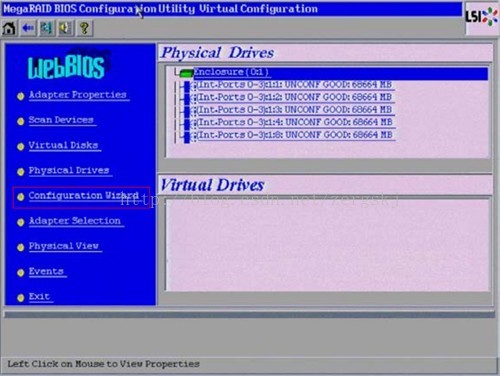Screen dimensions: 500x376
Task: Click the MegaRAID BIOS Configuration Utility title
Action: click(x=160, y=9)
